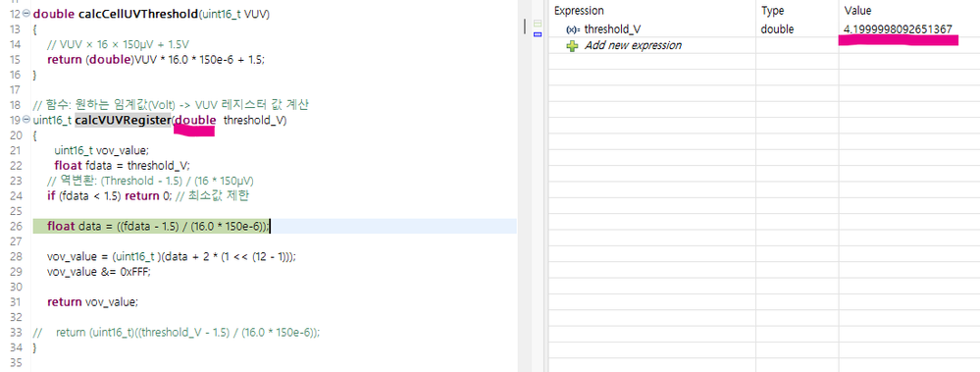
Task: Click the '// VUV × 16 × 150µV + 1.5V' comment
Action: [118, 44]
